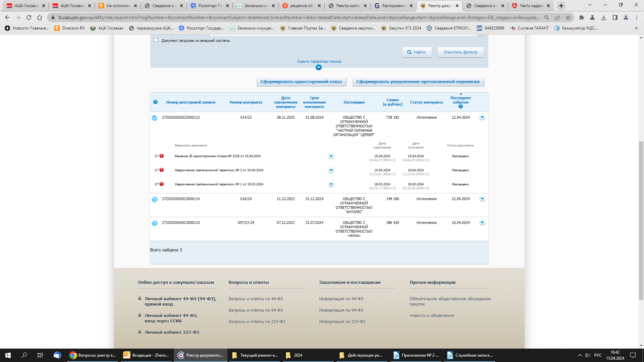Click Сформировать односторонний отказ button
Viewport: 644px width, 362px height.
[301, 82]
